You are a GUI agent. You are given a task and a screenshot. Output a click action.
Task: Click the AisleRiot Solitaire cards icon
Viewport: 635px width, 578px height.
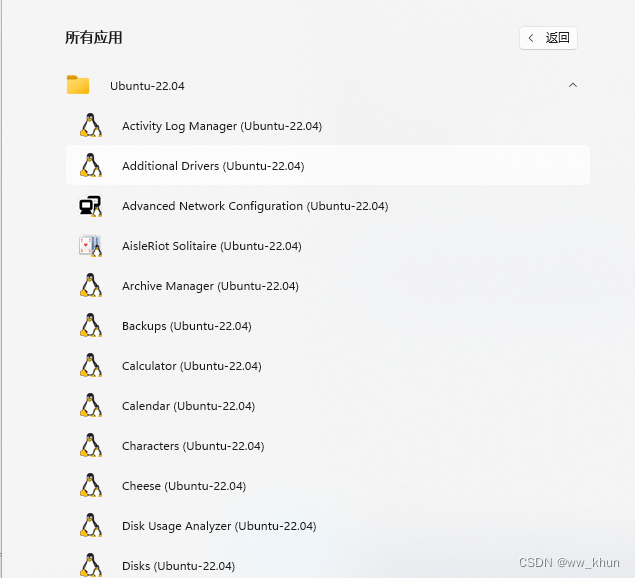click(91, 245)
